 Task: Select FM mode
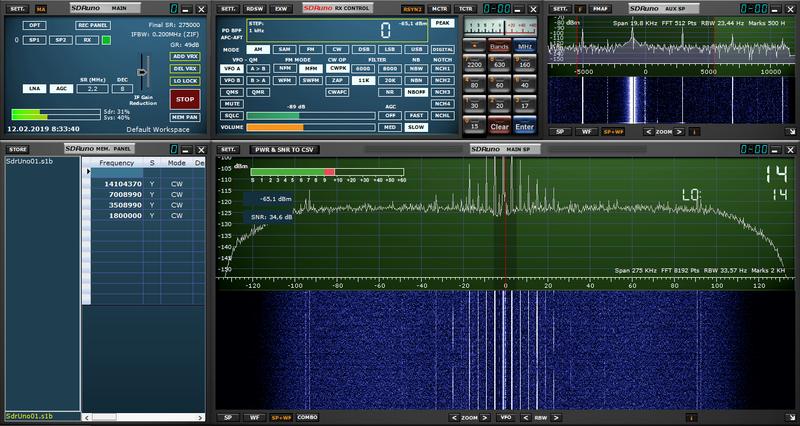310,49
